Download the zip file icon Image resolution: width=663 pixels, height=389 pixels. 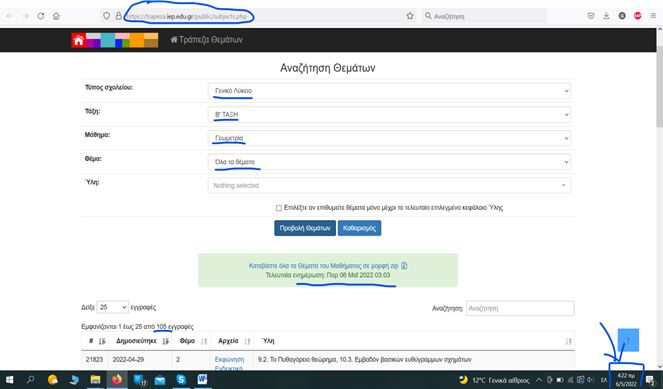[404, 266]
